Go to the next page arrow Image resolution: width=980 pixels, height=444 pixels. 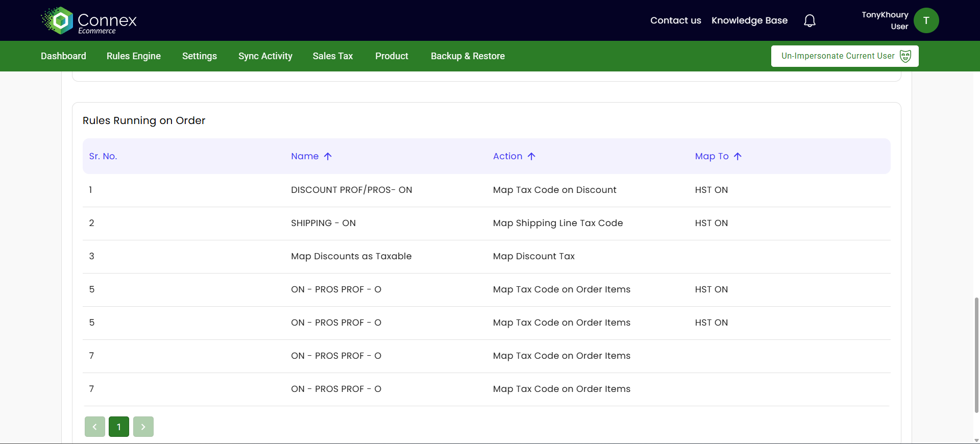tap(143, 427)
